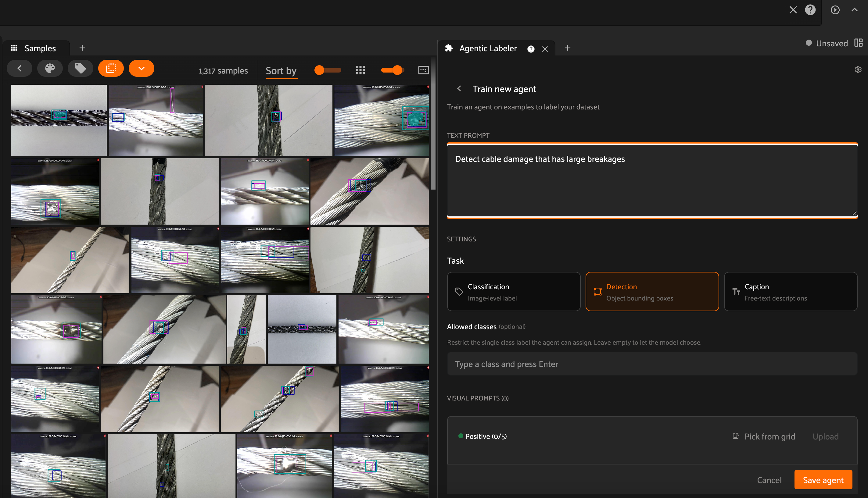Image resolution: width=868 pixels, height=498 pixels.
Task: Select the Detection task
Action: 652,291
